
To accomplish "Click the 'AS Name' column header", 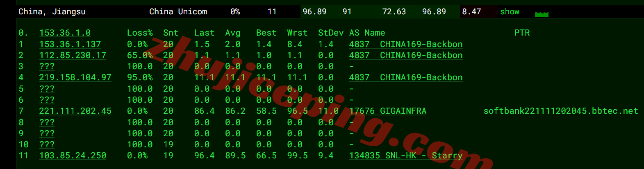I will [367, 33].
